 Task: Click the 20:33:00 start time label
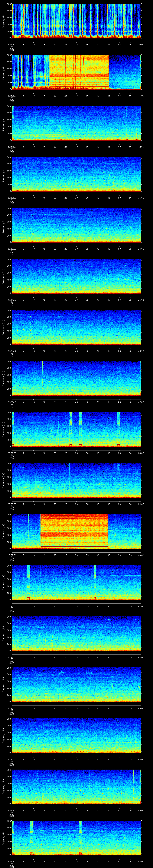click(x=12, y=249)
